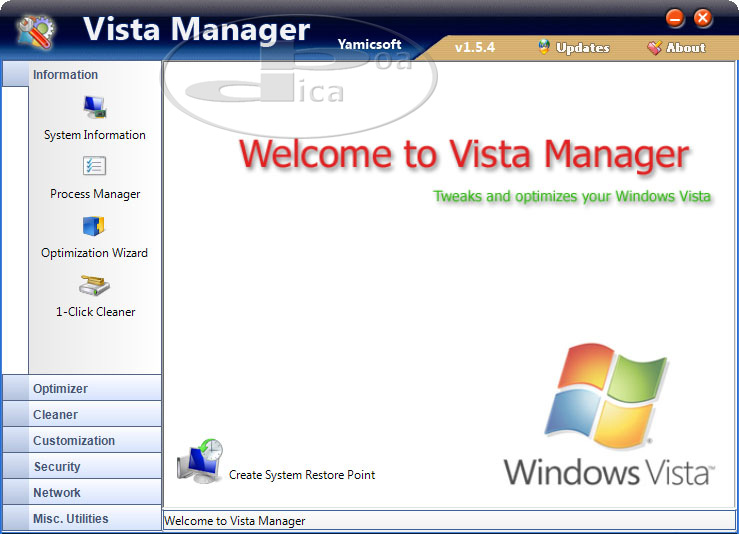Viewport: 739px width, 534px height.
Task: Minimize the Vista Manager window
Action: 675,18
